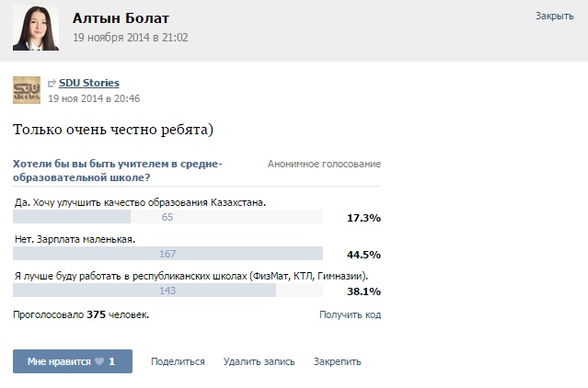Viewport: 588px width, 388px height.
Task: Click the Закрыть link
Action: [x=554, y=17]
